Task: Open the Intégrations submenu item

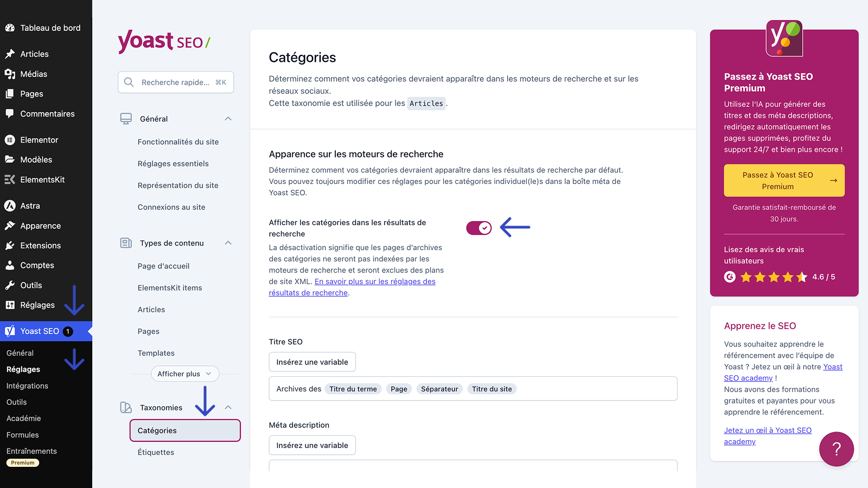Action: click(27, 386)
